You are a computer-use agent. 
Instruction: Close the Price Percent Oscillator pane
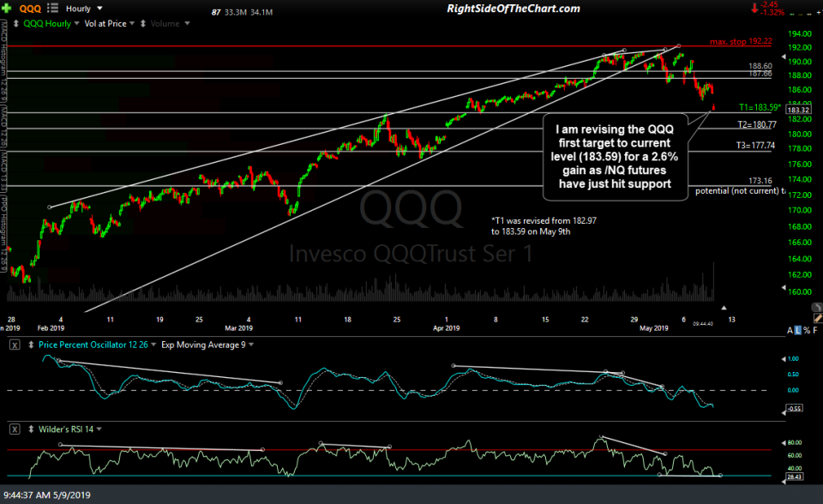(15, 345)
